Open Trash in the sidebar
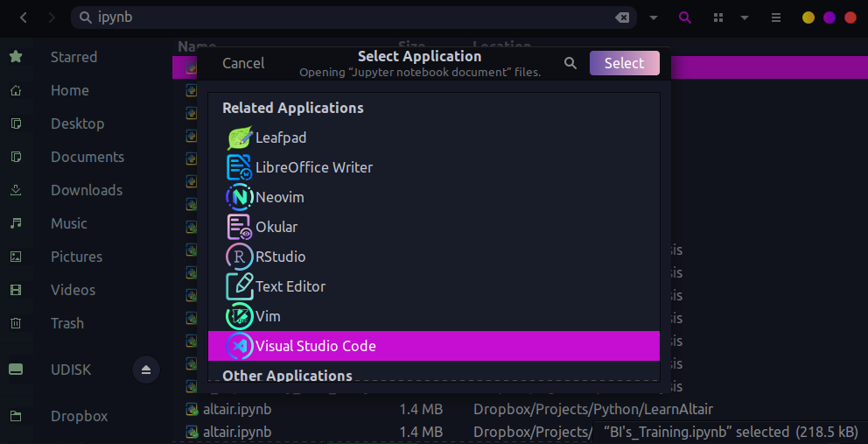 point(67,323)
